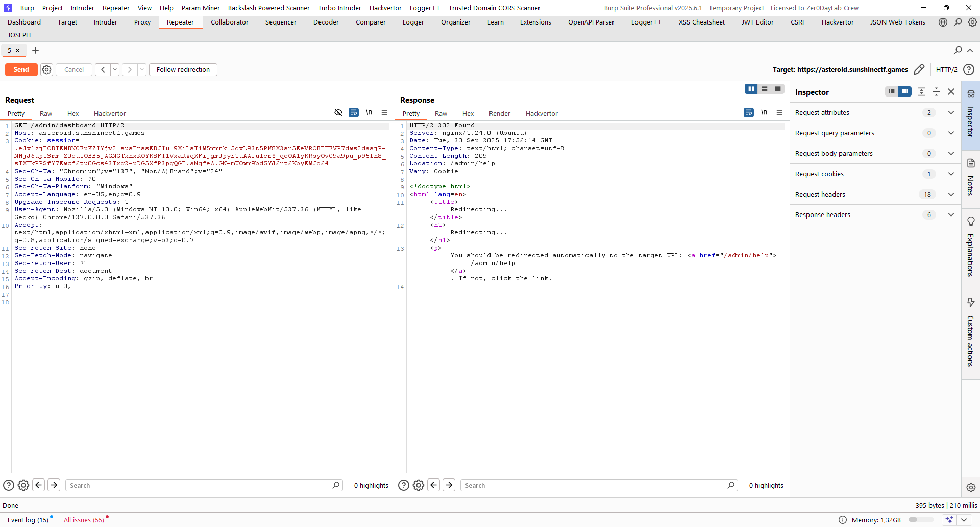The image size is (980, 527).
Task: Open the Param Miner menu
Action: click(x=201, y=8)
